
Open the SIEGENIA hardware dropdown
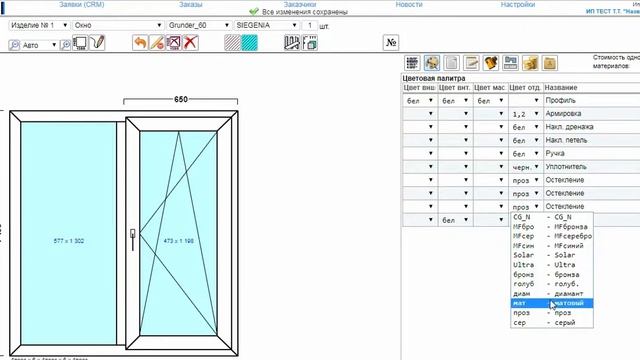267,25
